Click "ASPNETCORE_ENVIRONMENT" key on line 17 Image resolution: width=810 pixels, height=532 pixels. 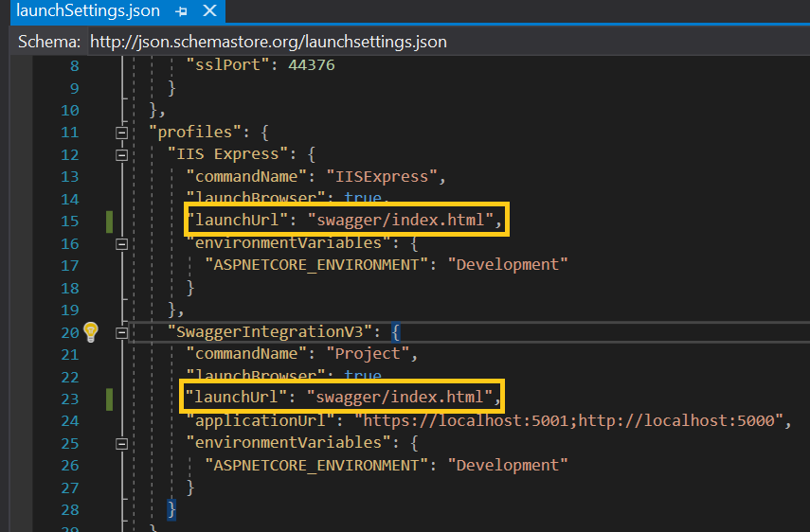316,265
